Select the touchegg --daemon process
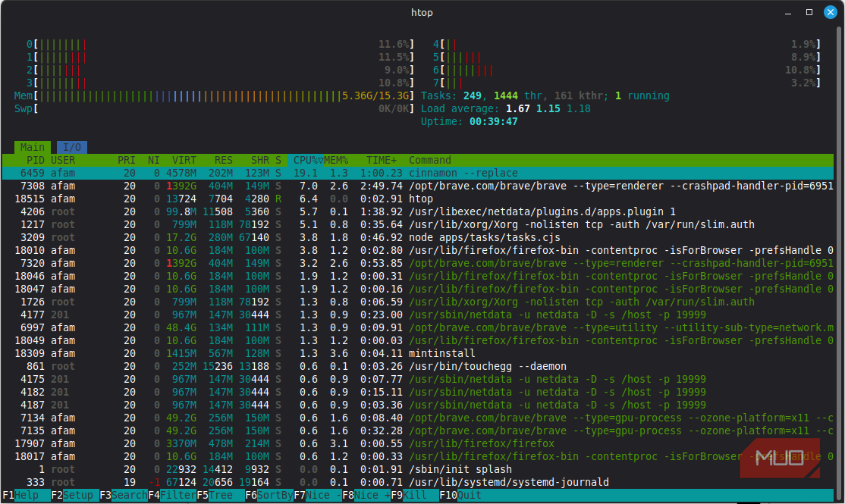The image size is (845, 504). tap(418, 366)
